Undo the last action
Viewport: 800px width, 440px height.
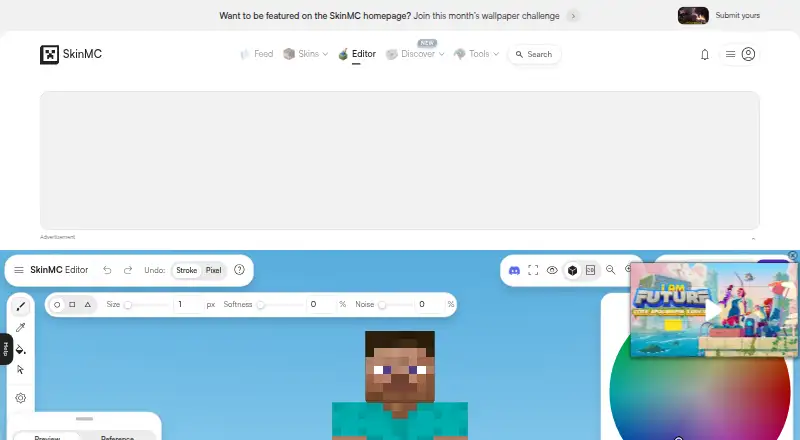pos(107,270)
